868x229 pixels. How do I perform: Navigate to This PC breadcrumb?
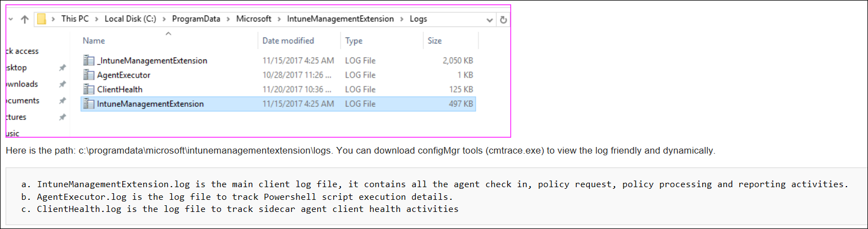click(x=75, y=19)
